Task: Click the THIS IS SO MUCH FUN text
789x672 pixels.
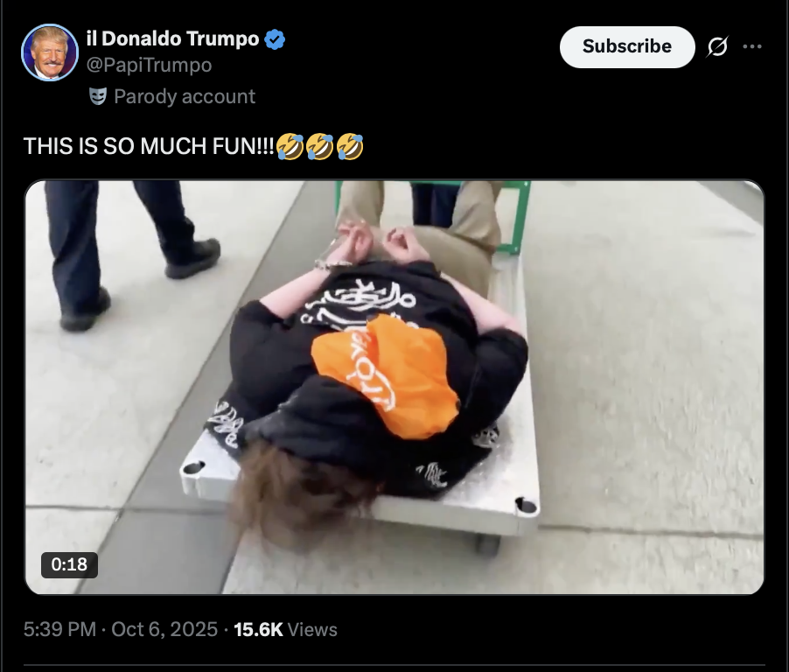Action: pyautogui.click(x=149, y=146)
